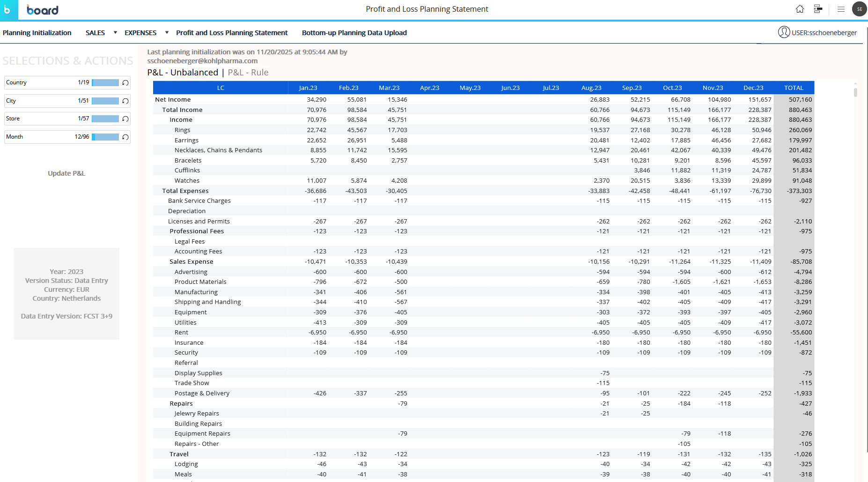
Task: Open the presentation/screen tree icon
Action: (818, 9)
